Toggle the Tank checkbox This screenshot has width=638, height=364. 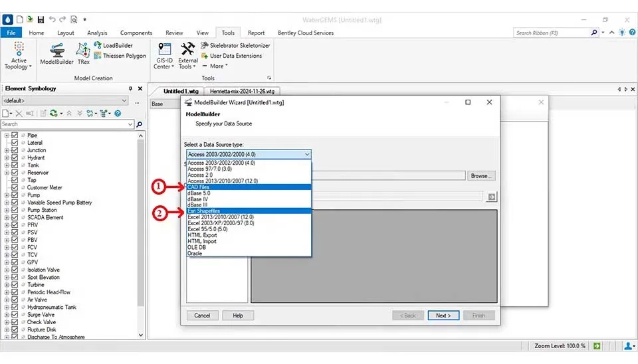(15, 165)
